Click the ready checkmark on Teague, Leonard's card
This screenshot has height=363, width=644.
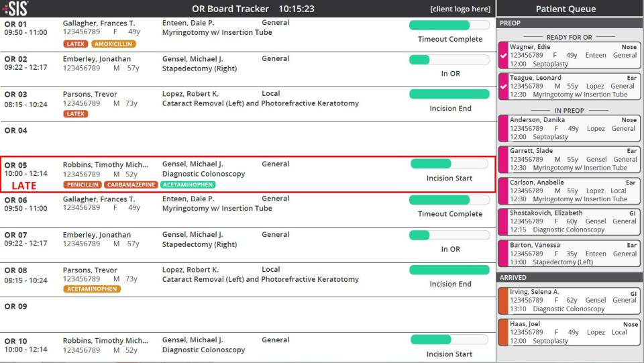[504, 87]
